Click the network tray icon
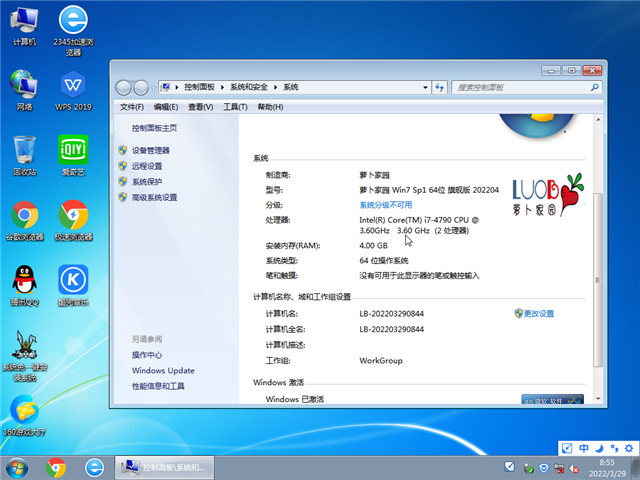 click(559, 469)
